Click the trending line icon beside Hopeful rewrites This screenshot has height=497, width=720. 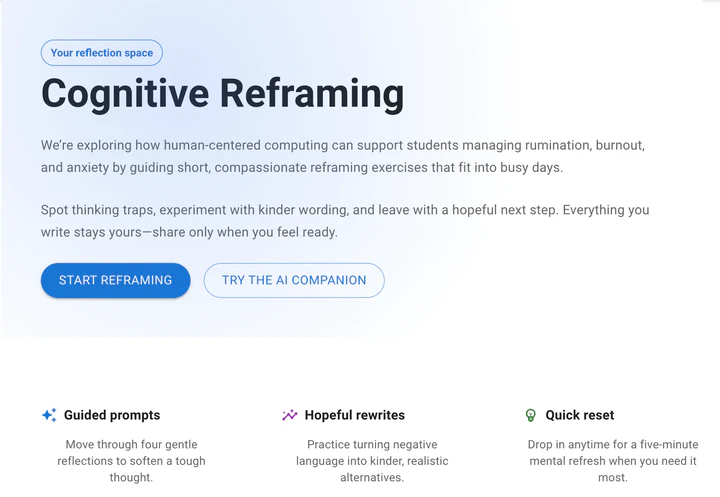pos(290,415)
